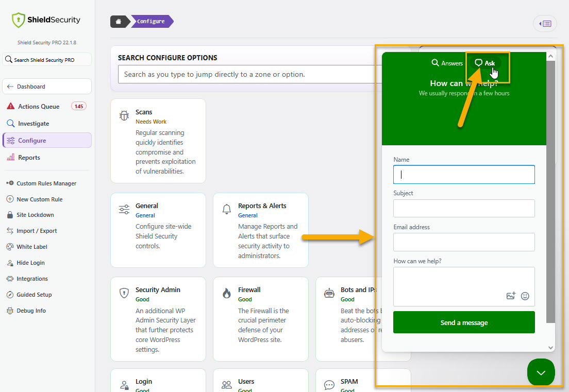Click the Reports bar chart icon
The height and width of the screenshot is (392, 569).
[x=10, y=157]
